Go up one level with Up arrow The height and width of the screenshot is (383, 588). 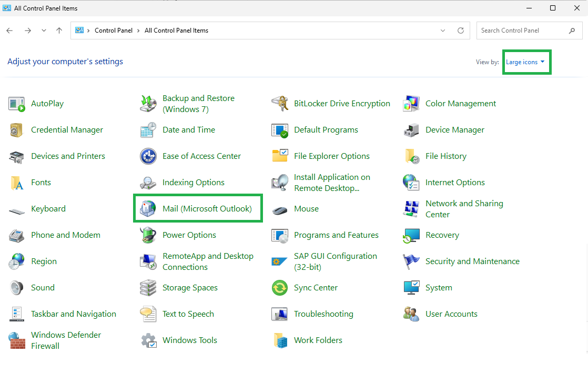coord(59,31)
